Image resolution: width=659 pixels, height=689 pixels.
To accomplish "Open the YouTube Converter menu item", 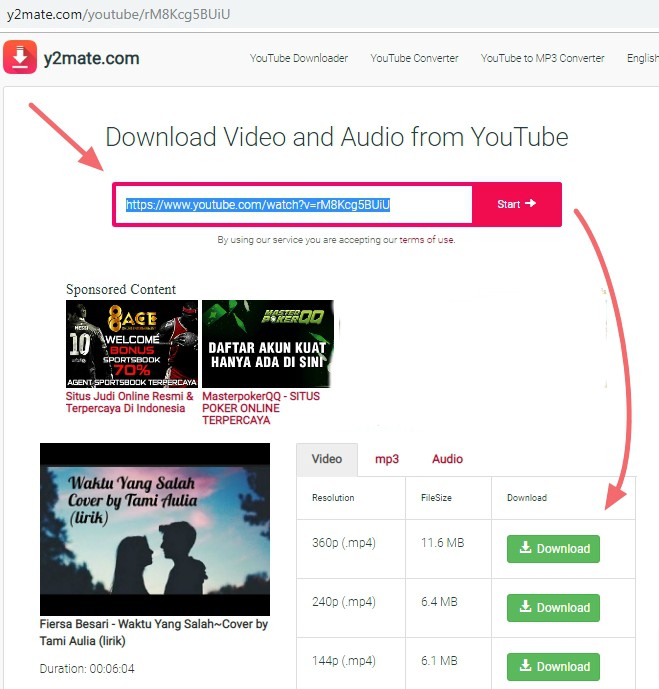I will [x=414, y=58].
